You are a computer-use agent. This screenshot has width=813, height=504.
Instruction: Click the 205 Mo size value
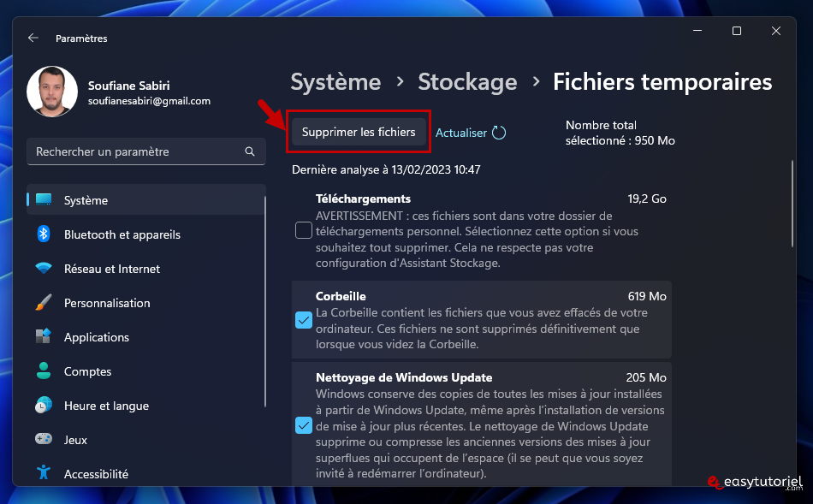(646, 377)
